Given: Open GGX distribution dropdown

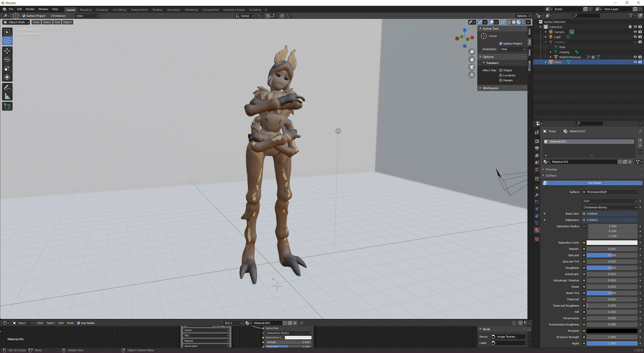Looking at the screenshot, I should click(609, 201).
